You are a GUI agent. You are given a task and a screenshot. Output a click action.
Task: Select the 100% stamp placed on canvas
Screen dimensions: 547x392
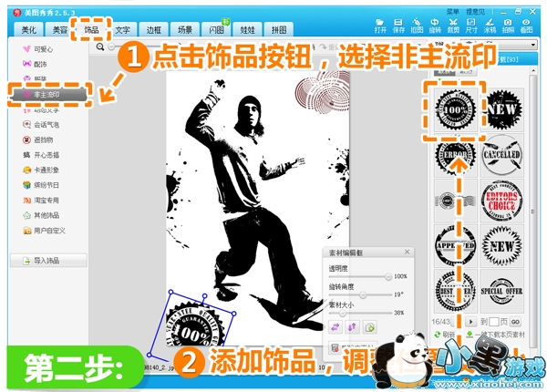193,325
